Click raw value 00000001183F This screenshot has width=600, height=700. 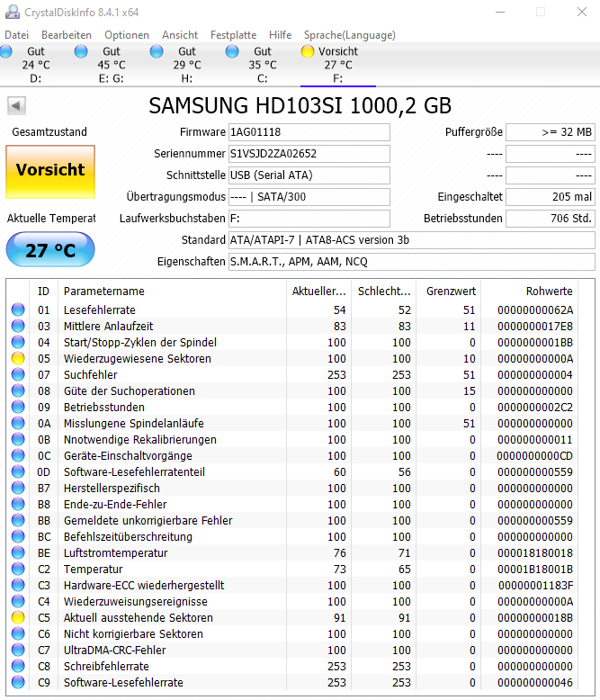(x=536, y=585)
